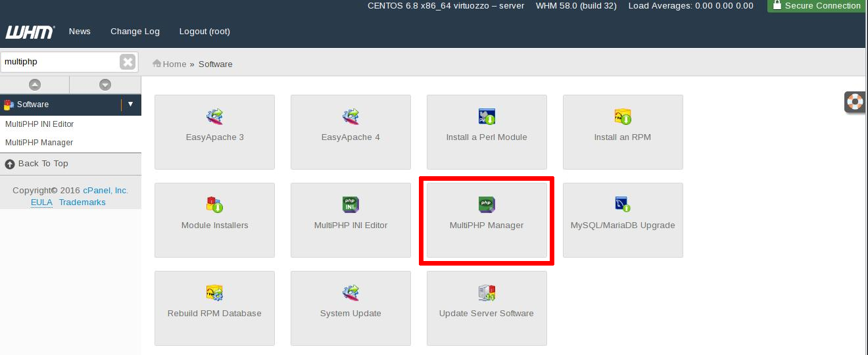Click the WHM 58.0 (build 32) text

pyautogui.click(x=577, y=6)
